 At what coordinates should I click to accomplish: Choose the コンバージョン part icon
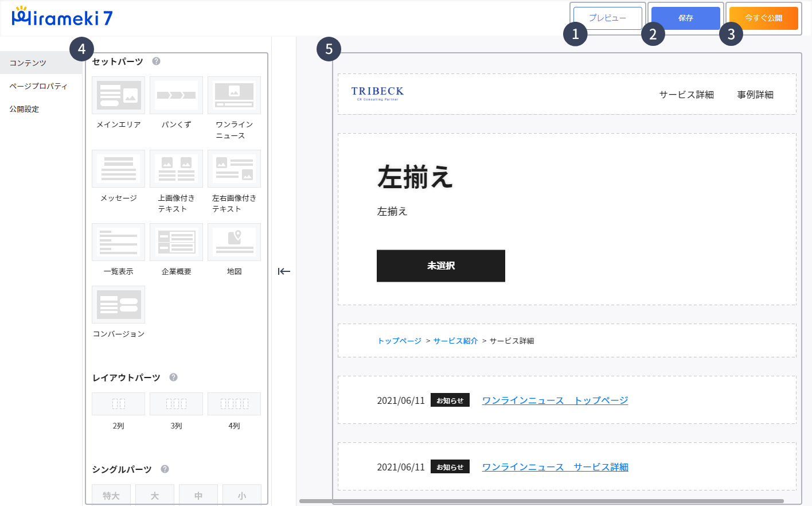pos(118,305)
